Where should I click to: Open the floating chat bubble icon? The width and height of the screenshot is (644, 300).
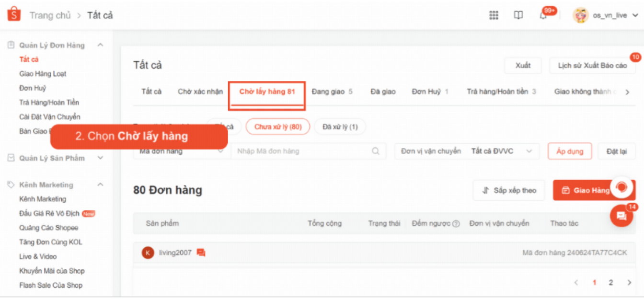click(621, 216)
